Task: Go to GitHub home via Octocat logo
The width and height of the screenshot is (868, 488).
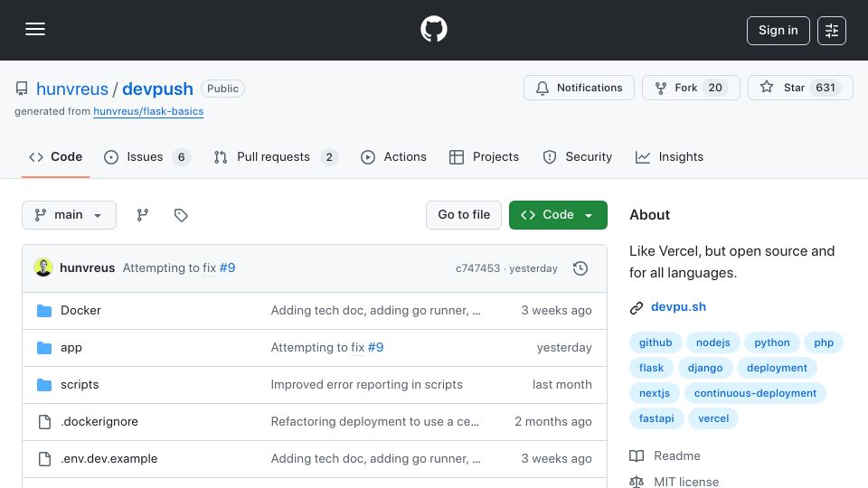Action: point(433,29)
